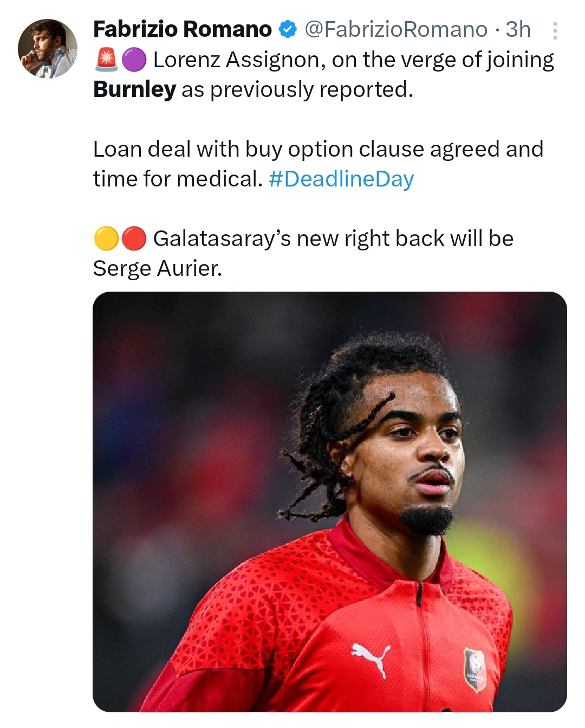Click the Galatasaray's new right back sentence
This screenshot has width=585, height=728.
point(333,239)
